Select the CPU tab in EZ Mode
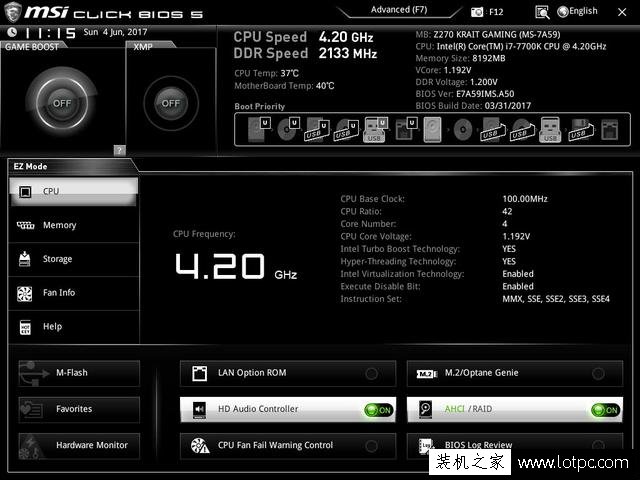 click(73, 191)
